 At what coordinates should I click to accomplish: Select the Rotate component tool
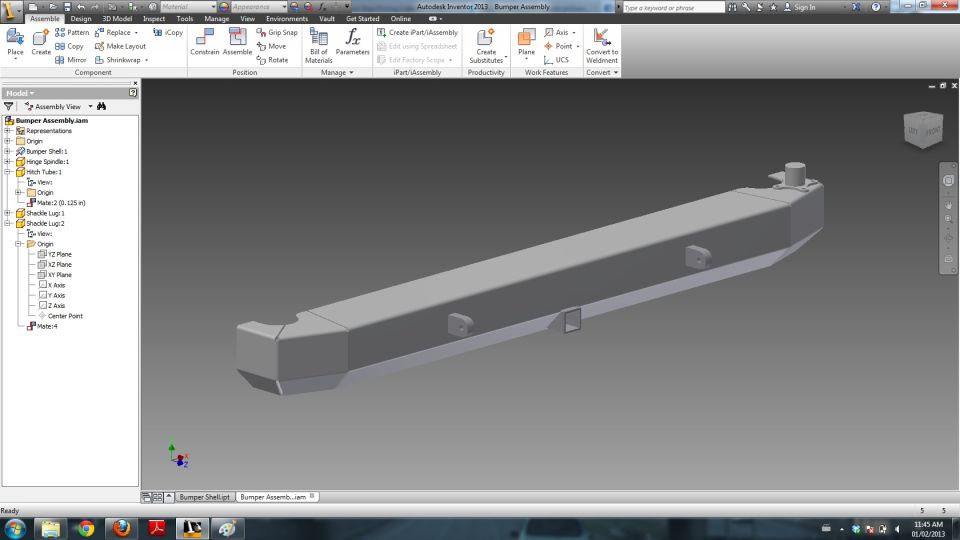pyautogui.click(x=272, y=60)
